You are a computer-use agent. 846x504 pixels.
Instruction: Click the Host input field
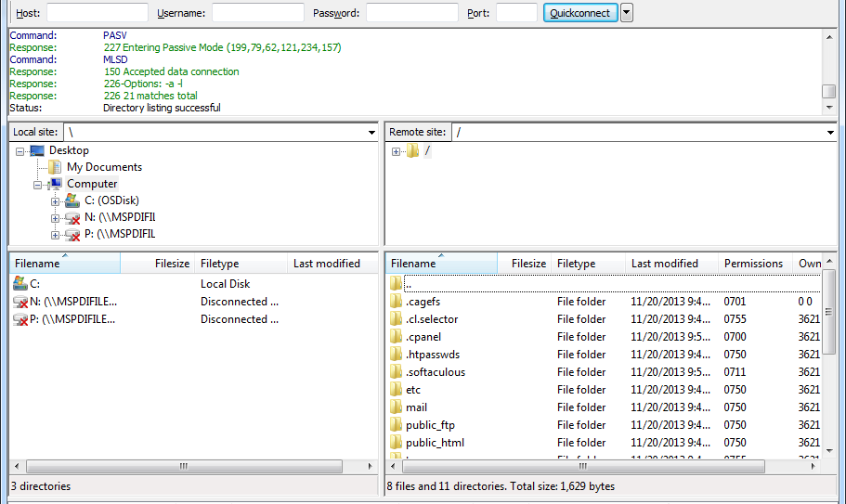[98, 13]
